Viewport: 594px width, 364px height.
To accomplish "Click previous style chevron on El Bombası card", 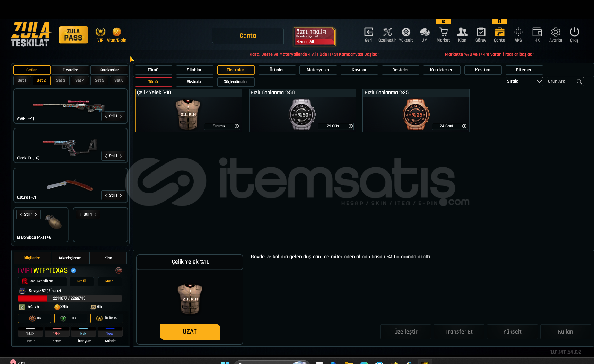I will coord(21,214).
